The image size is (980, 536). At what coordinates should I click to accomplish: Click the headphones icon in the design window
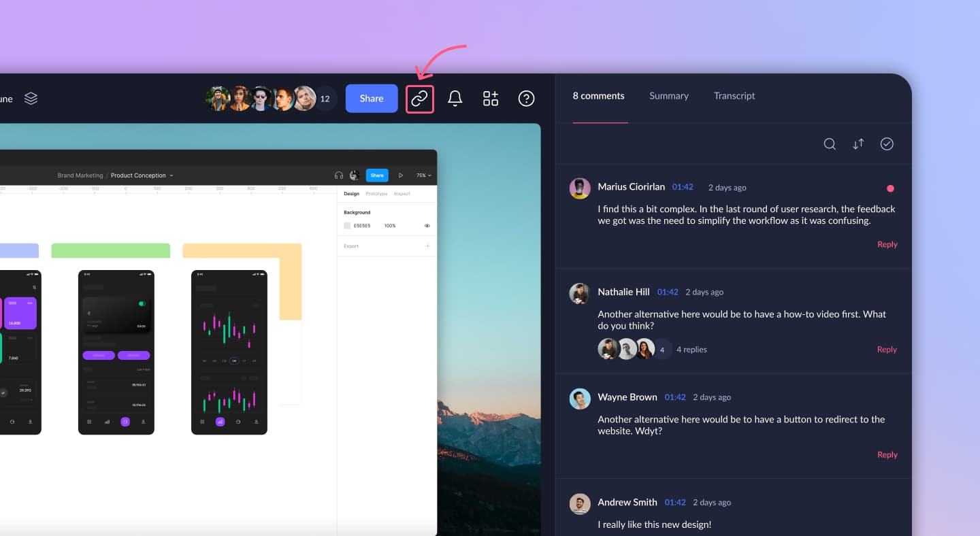339,175
